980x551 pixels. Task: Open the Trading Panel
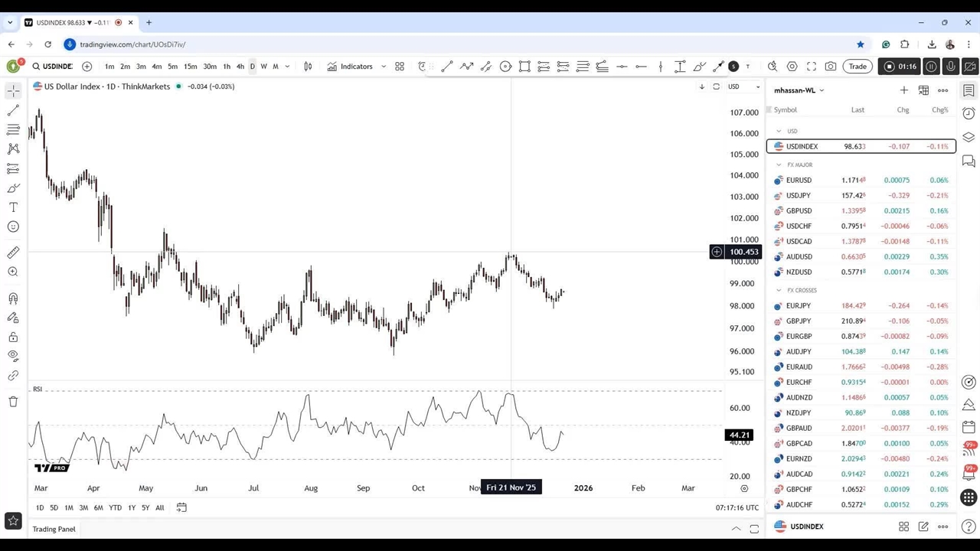(54, 529)
